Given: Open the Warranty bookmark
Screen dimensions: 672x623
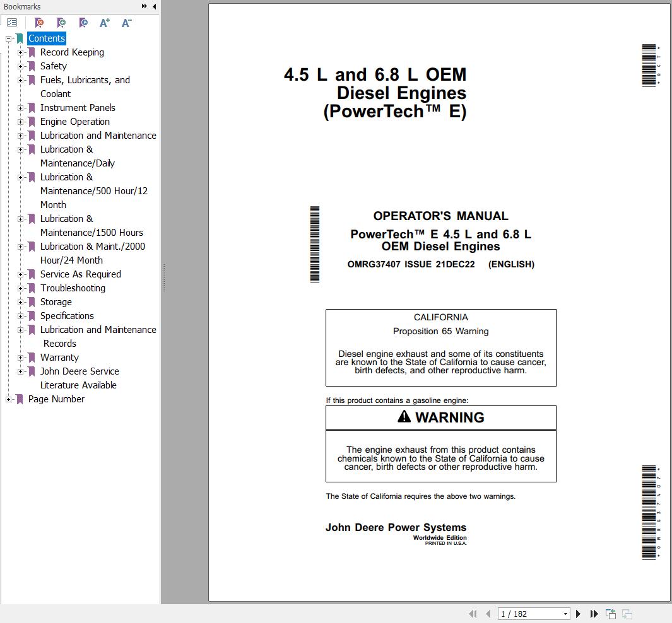Looking at the screenshot, I should (x=59, y=358).
